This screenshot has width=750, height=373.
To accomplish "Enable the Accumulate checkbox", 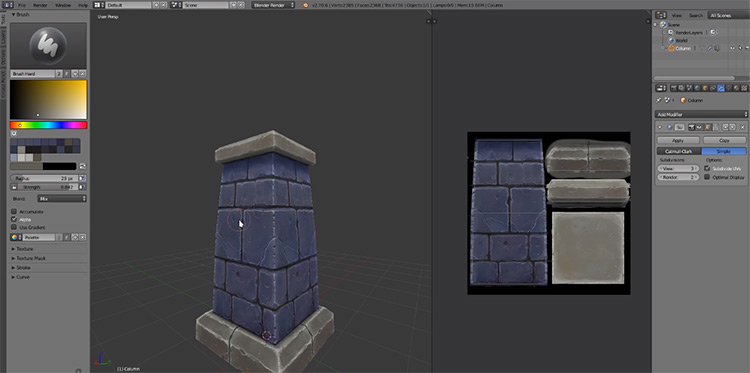I will 14,211.
